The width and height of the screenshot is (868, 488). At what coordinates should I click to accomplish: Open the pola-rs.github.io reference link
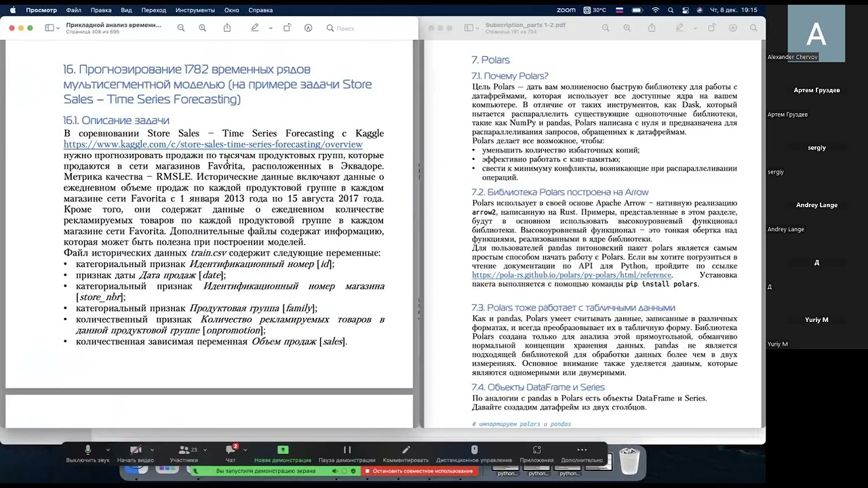(572, 275)
